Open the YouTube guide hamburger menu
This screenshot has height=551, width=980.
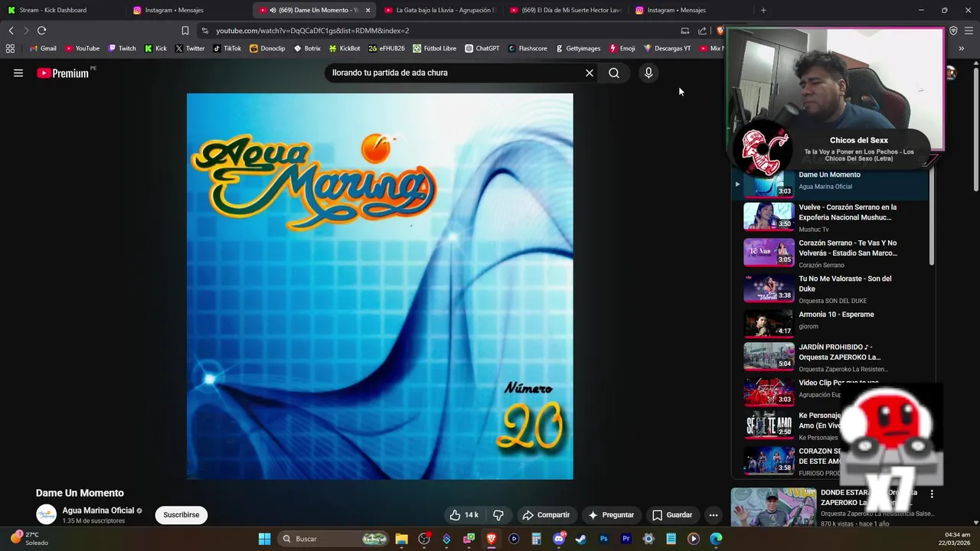click(x=18, y=73)
